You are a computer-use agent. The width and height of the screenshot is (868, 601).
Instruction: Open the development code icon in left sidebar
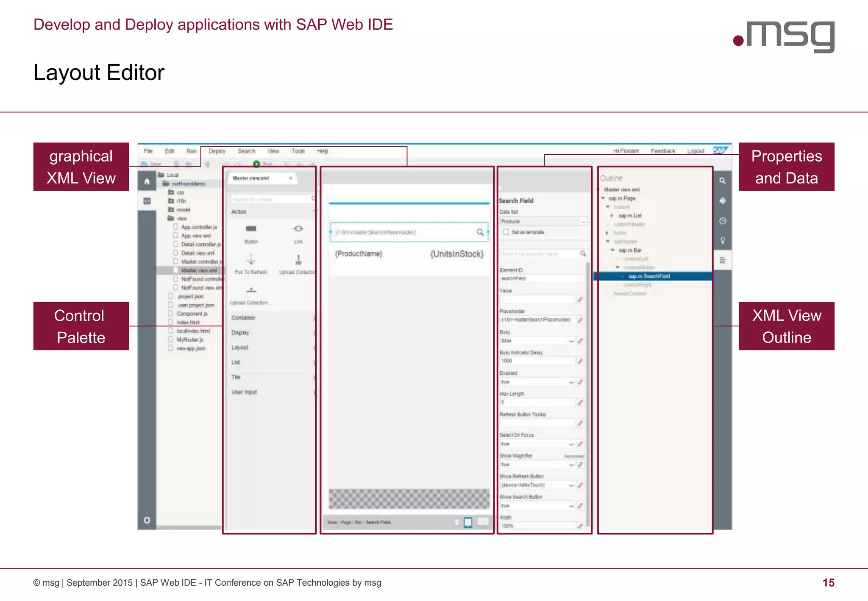[x=147, y=201]
